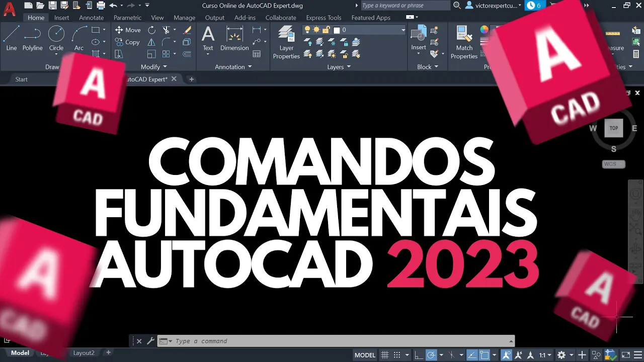Insert a Table from Annotation panel
Viewport: 644px width, 362px height.
257,54
